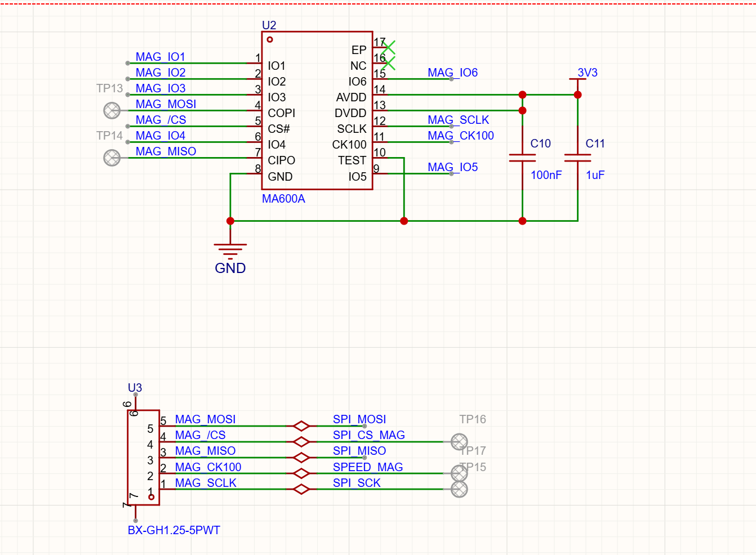Viewport: 756px width, 555px height.
Task: Select MAG_MOSI net label on U3 pin 5
Action: [205, 419]
